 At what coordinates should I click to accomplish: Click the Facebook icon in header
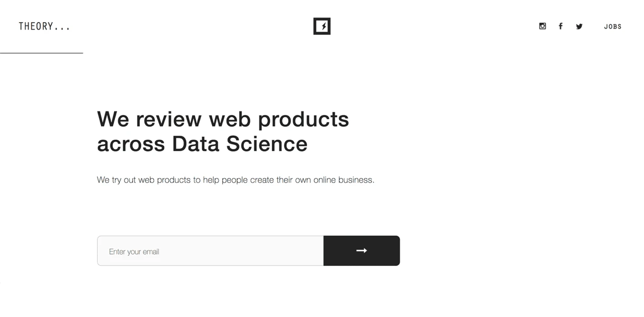[x=561, y=26]
